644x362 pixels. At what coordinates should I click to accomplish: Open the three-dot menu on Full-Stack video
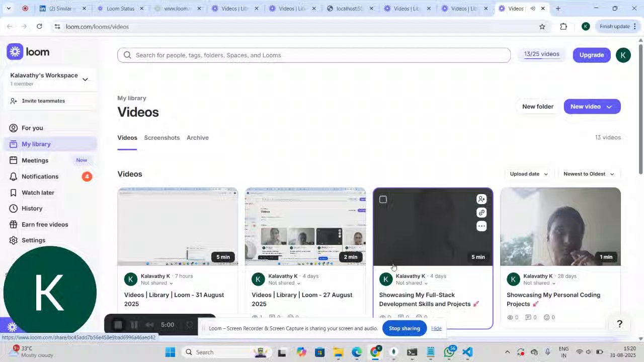click(x=481, y=226)
